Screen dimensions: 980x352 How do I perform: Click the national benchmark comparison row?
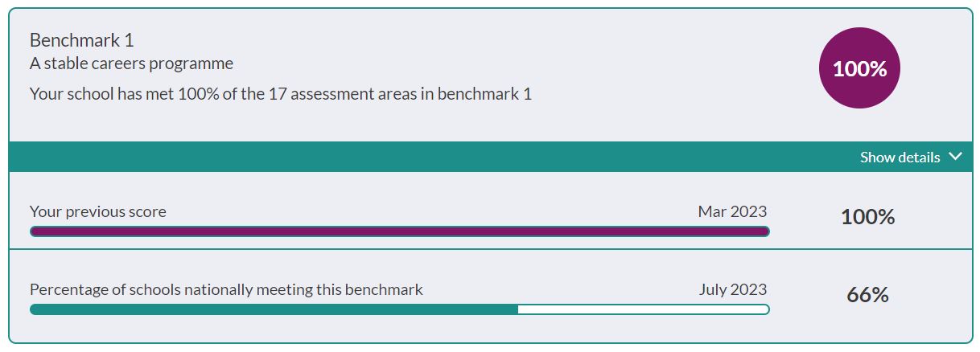[x=490, y=296]
